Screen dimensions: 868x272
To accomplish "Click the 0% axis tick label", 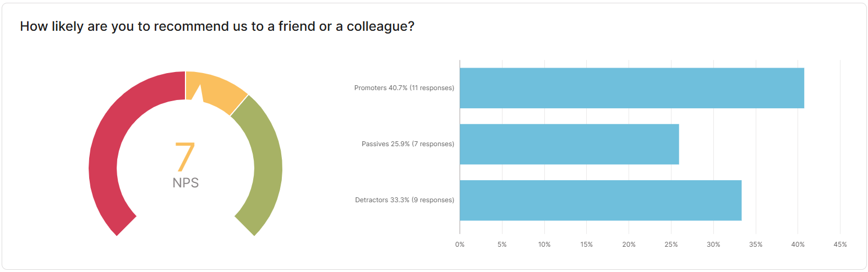I will pyautogui.click(x=460, y=245).
